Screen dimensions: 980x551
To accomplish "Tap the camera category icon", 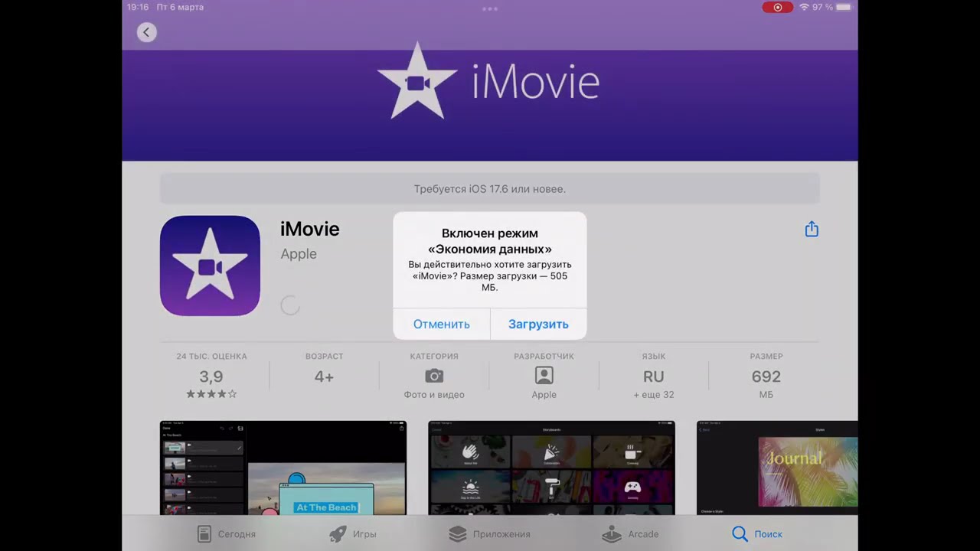I will pos(434,376).
